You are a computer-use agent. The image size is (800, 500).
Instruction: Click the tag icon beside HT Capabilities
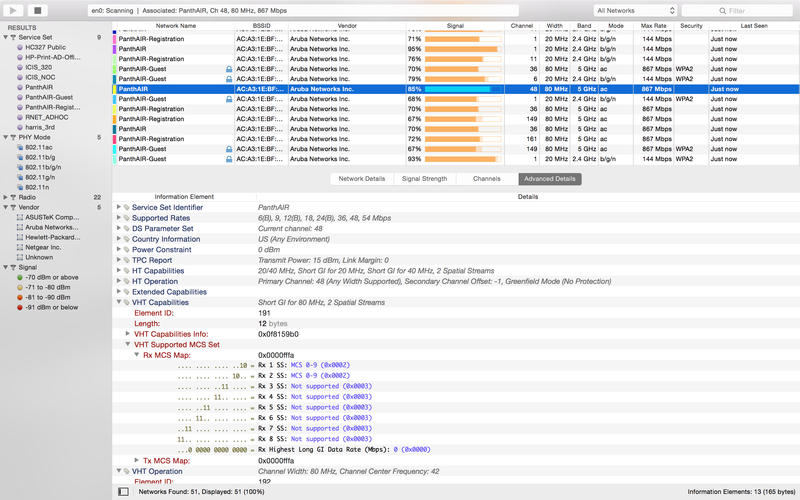click(x=127, y=271)
